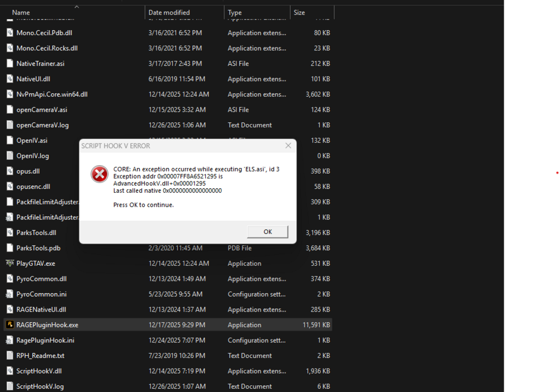
Task: Click the NativeUI.dll file icon
Action: pos(10,79)
